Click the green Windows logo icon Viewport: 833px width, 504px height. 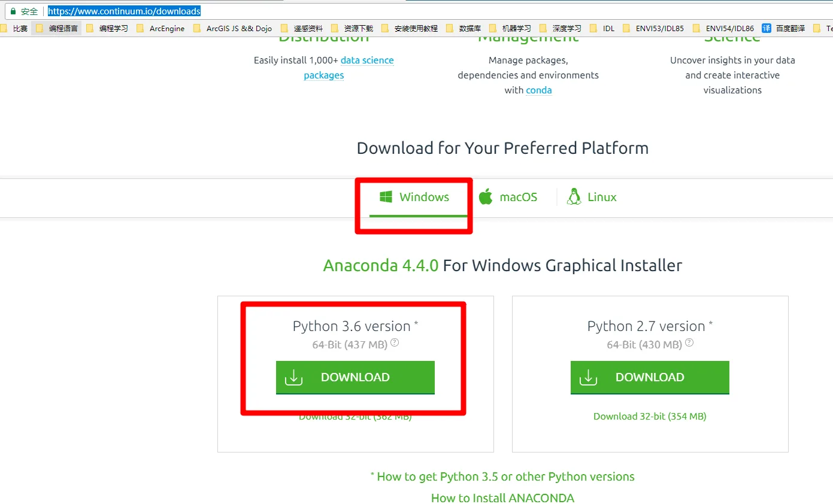pos(386,197)
